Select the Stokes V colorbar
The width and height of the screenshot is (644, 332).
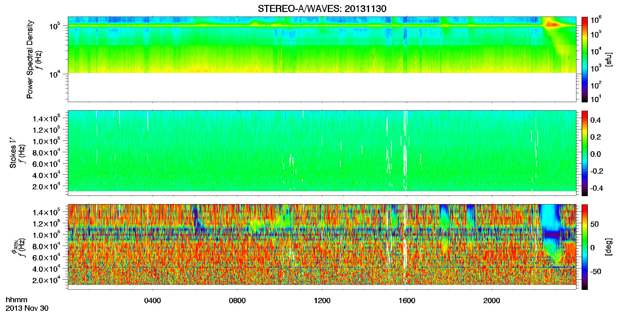585,153
